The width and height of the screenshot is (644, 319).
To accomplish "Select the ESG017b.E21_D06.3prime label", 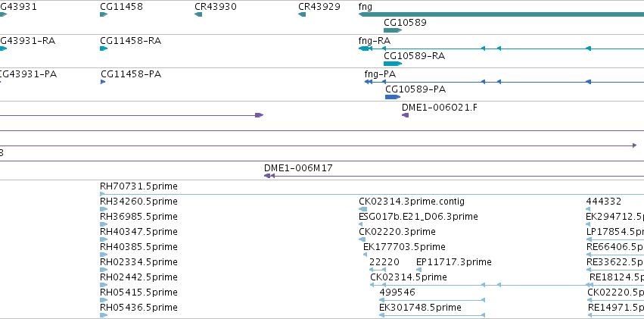I will [x=418, y=217].
